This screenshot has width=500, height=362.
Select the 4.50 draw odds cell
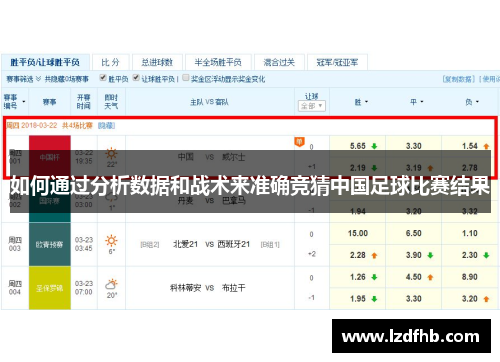414,277
